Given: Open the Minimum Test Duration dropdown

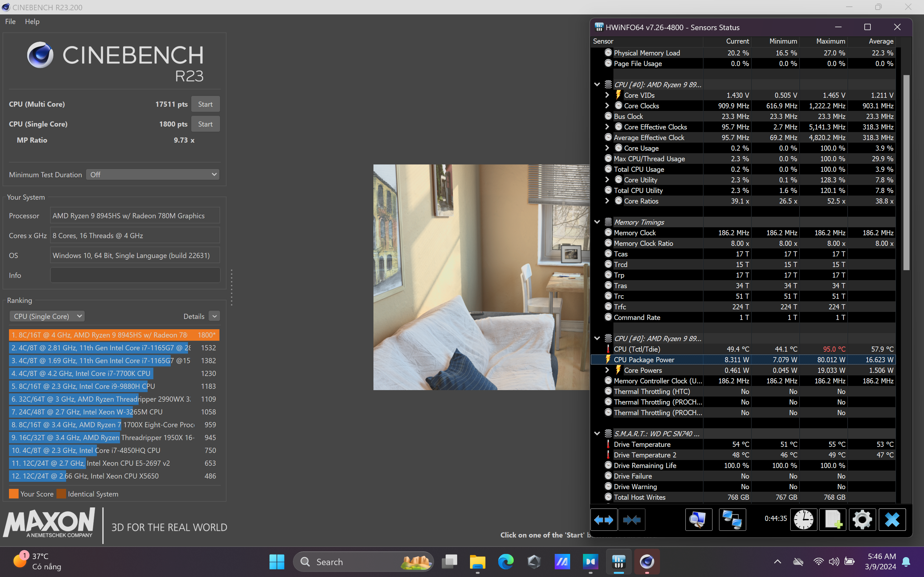Looking at the screenshot, I should coord(153,174).
